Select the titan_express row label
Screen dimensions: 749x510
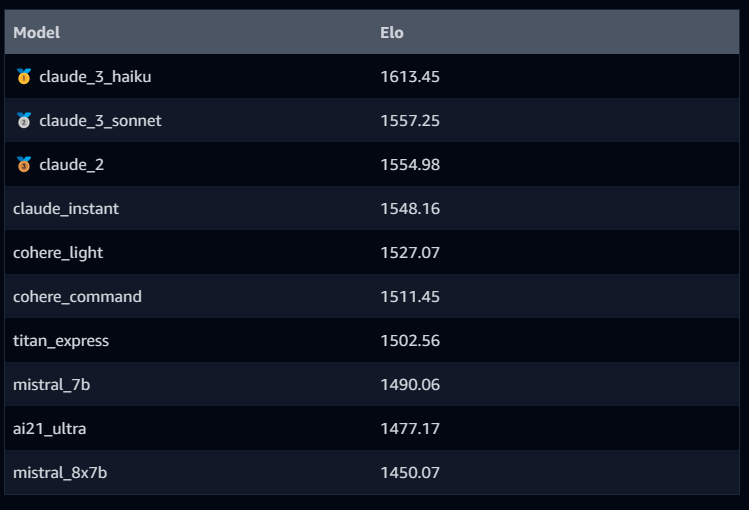[x=61, y=341]
